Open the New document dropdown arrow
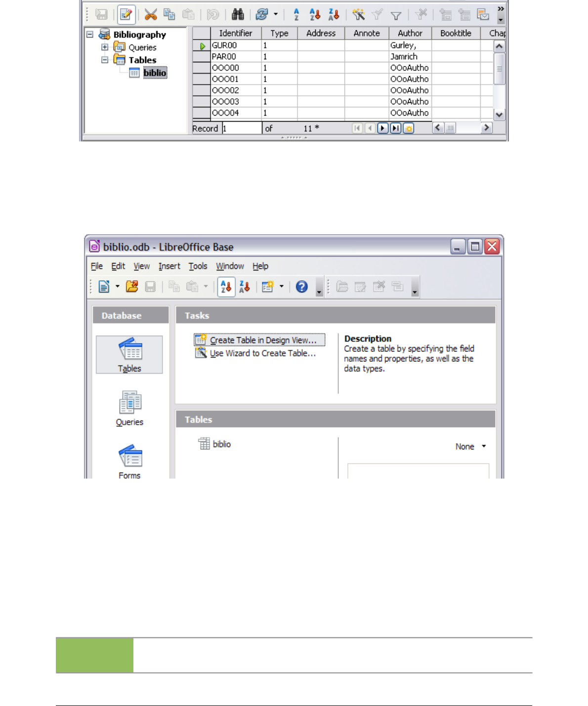This screenshot has width=588, height=706. click(118, 286)
